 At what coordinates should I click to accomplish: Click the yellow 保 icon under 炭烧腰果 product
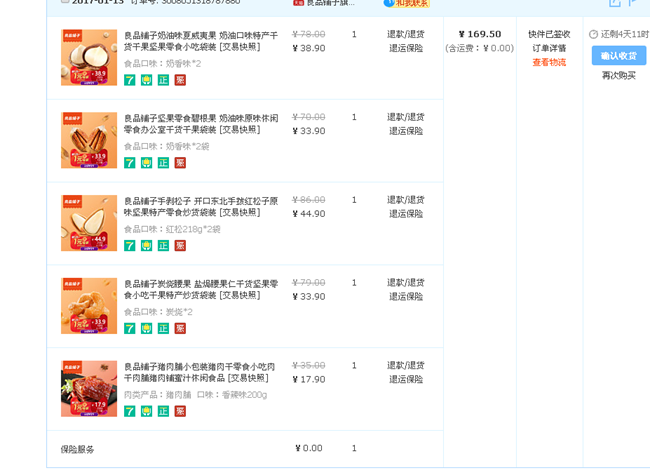coord(146,329)
